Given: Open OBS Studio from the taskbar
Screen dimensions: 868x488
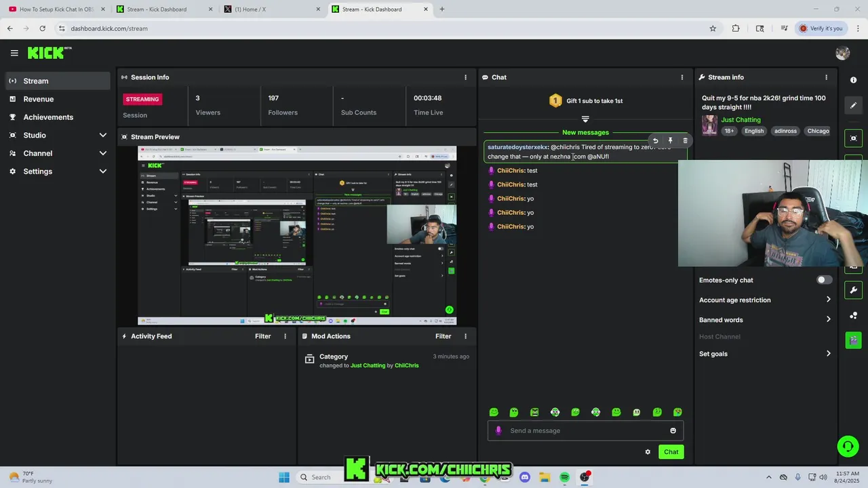Looking at the screenshot, I should (x=585, y=477).
